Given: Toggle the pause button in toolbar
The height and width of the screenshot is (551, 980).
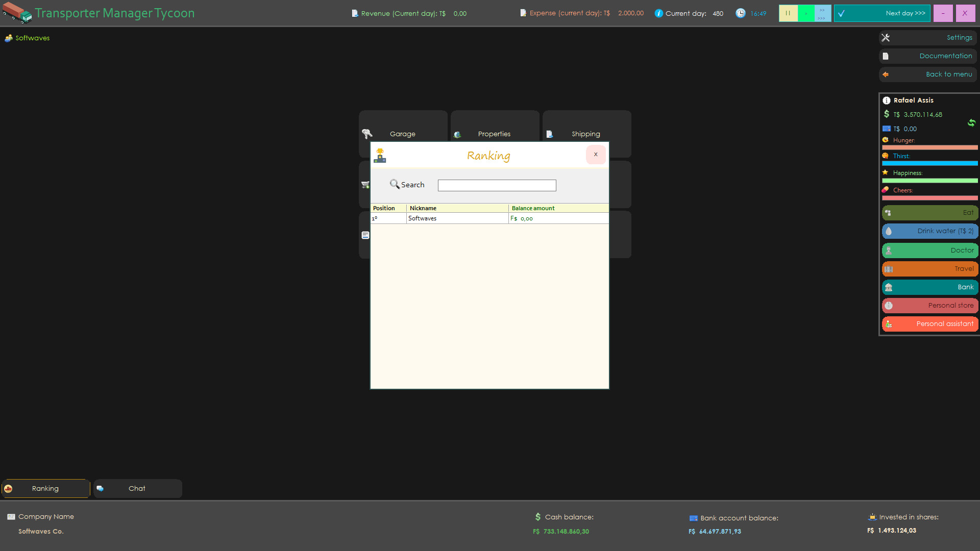Looking at the screenshot, I should (x=787, y=13).
